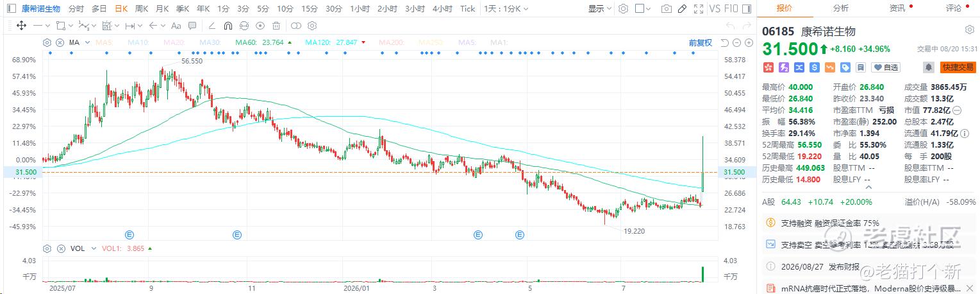Reset chart zoom with the curved arrow
Image resolution: width=980 pixels, height=294 pixels.
coord(724,42)
